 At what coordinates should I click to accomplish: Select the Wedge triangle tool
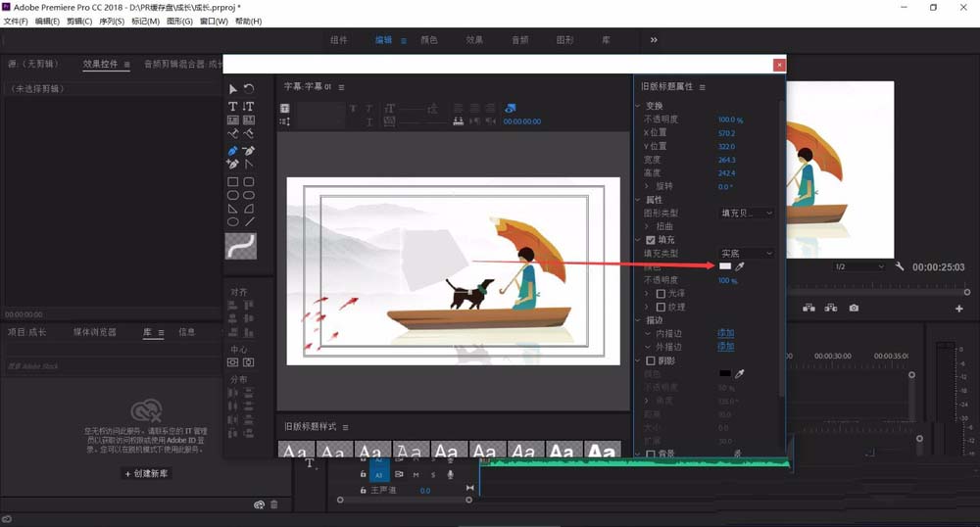[232, 209]
